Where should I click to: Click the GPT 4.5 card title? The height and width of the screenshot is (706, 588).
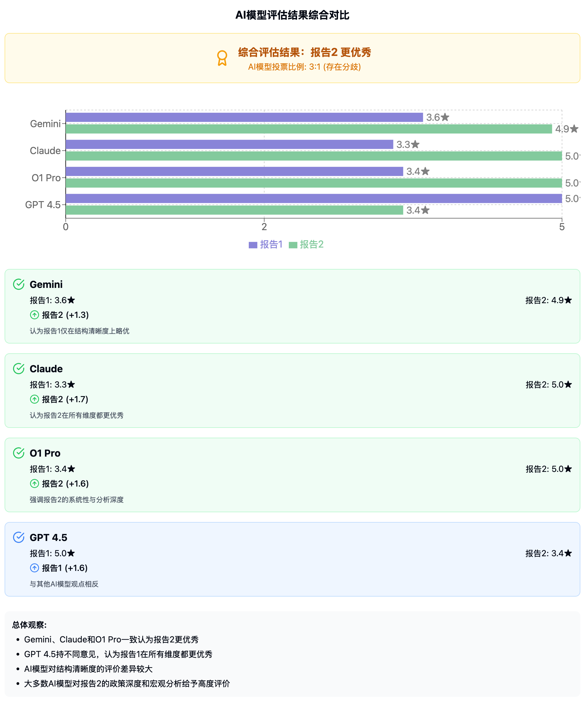[48, 538]
